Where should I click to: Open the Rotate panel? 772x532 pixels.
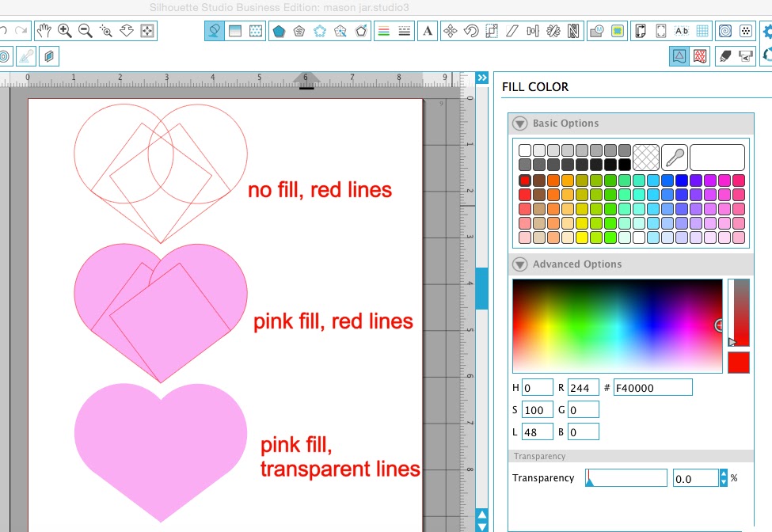(471, 31)
